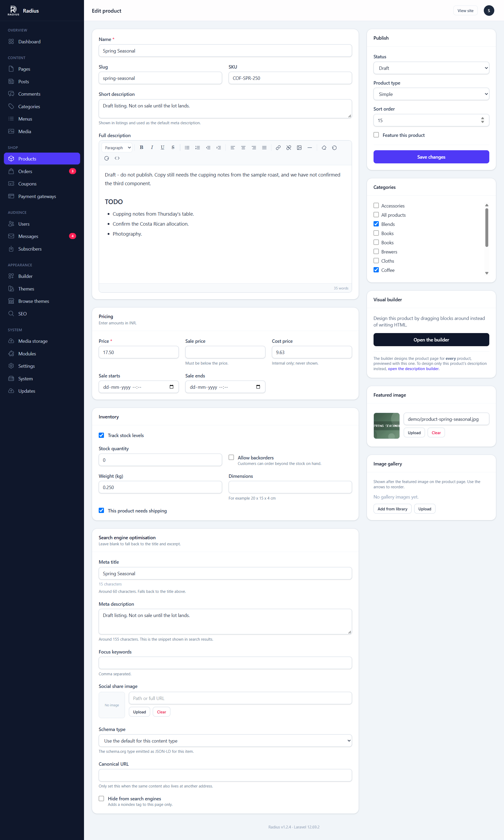Insert a numbered list
This screenshot has height=840, width=504.
click(x=198, y=147)
